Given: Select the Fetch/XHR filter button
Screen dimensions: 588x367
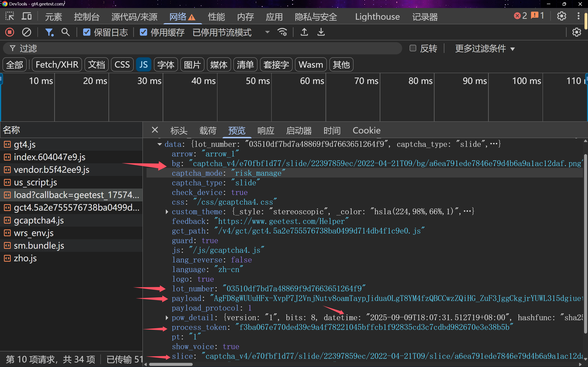Looking at the screenshot, I should [57, 64].
